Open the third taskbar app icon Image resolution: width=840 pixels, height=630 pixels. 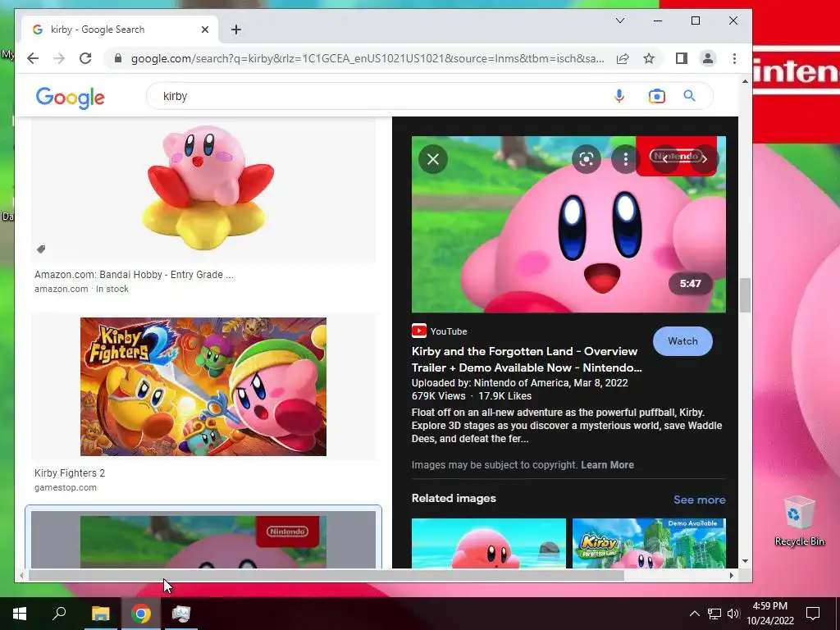pyautogui.click(x=181, y=614)
